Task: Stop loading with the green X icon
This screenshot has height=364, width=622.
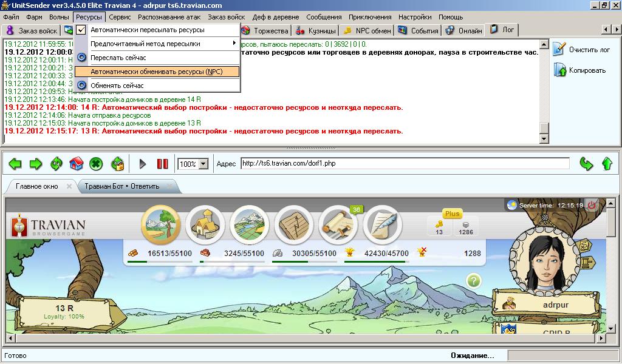Action: coord(97,164)
